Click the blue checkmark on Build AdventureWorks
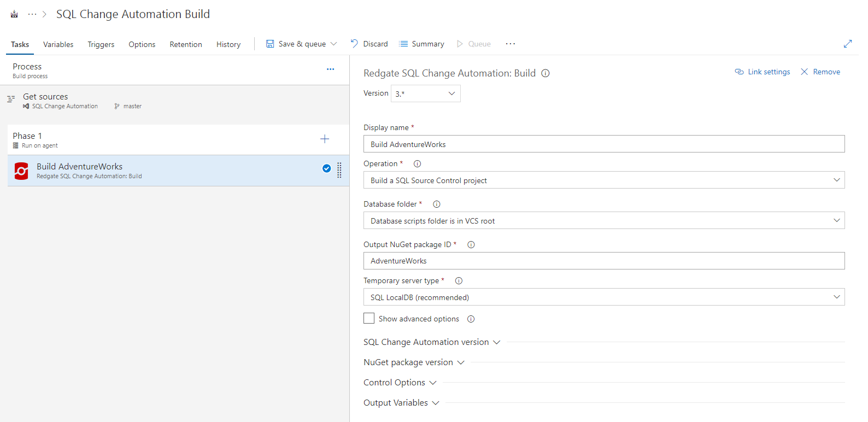The height and width of the screenshot is (422, 868). [326, 168]
